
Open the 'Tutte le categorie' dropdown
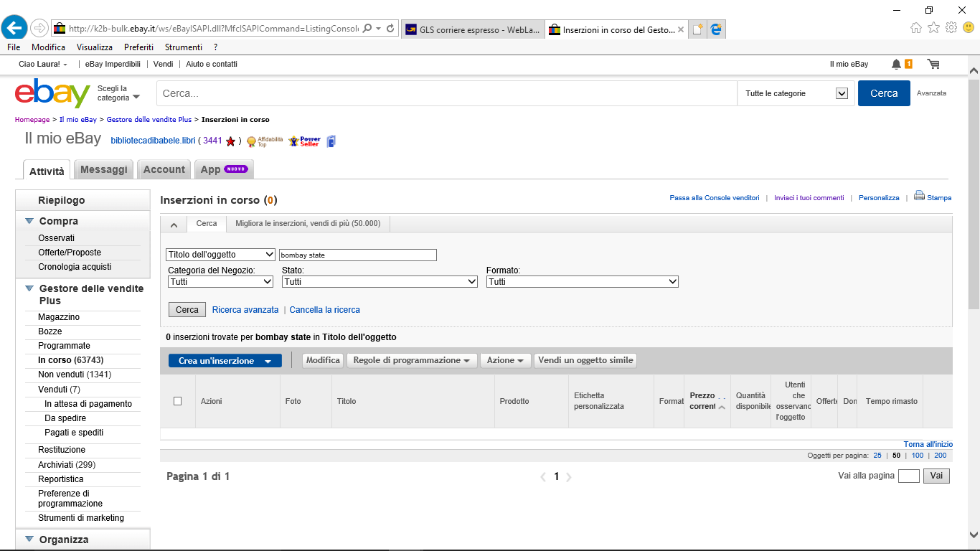(796, 93)
